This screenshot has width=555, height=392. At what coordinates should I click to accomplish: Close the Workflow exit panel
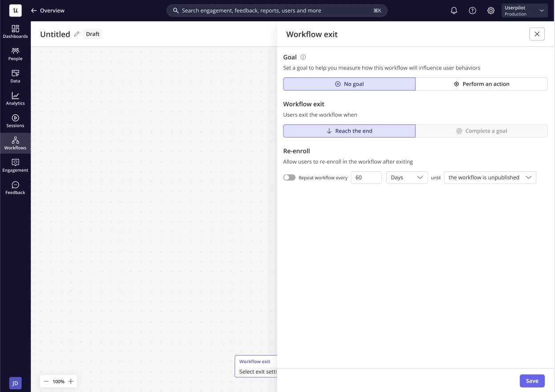tap(537, 34)
